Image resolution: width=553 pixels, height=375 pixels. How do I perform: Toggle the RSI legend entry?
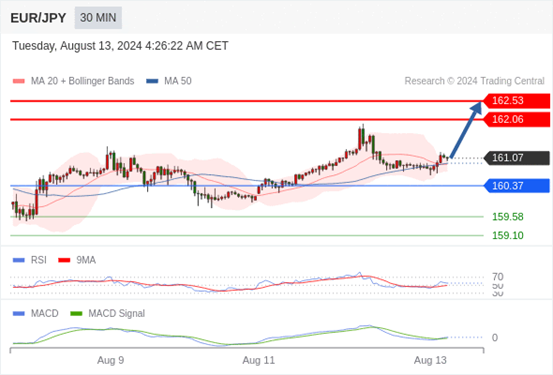tap(30, 260)
